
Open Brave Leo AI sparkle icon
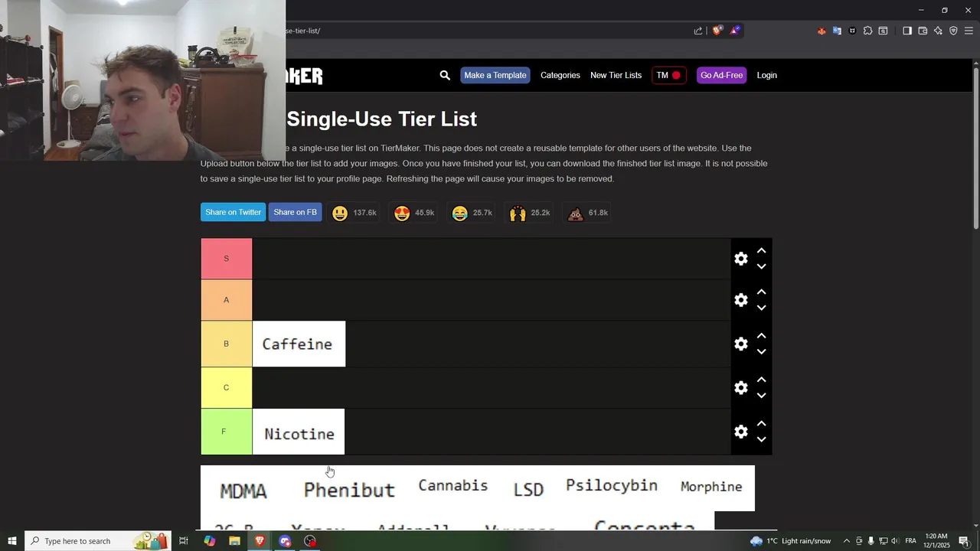tap(938, 31)
